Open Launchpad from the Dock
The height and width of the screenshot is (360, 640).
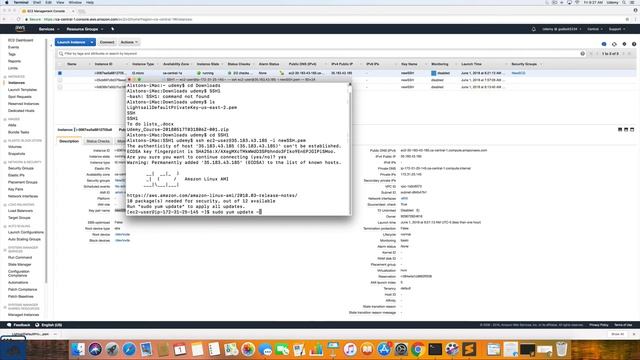(112, 349)
